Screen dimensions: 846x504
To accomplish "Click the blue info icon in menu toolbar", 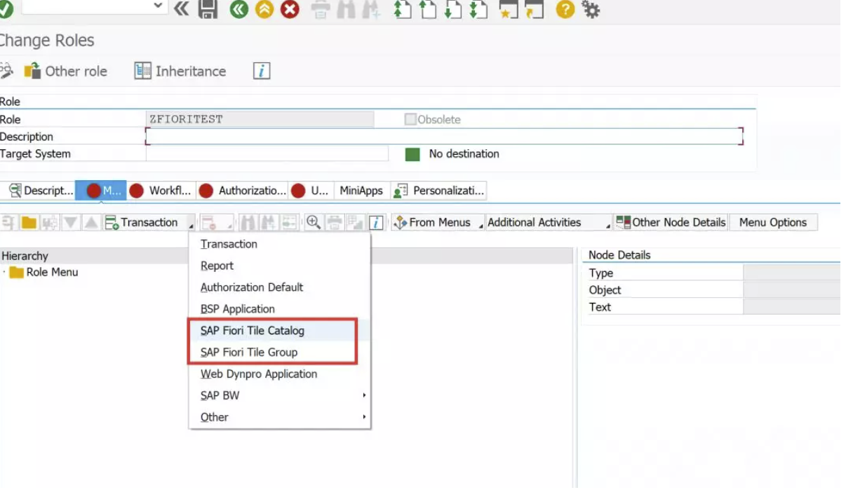I will tap(377, 222).
